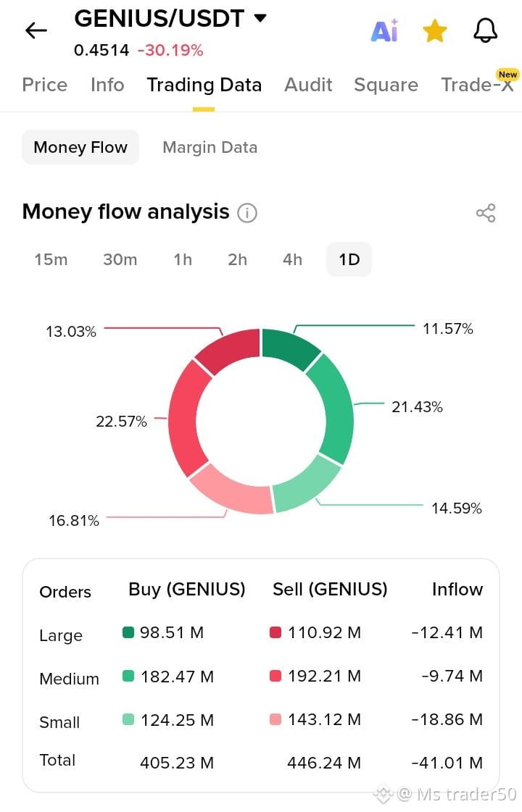Switch to the Price tab

(44, 85)
